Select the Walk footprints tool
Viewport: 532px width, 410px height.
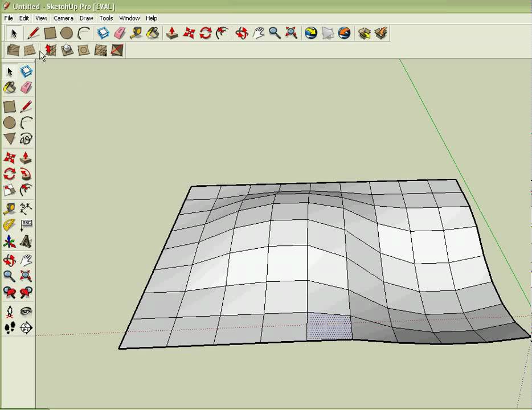(10, 328)
